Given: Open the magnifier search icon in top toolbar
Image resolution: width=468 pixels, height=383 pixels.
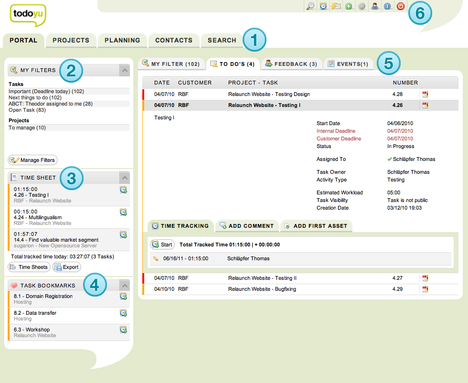Looking at the screenshot, I should pyautogui.click(x=310, y=6).
